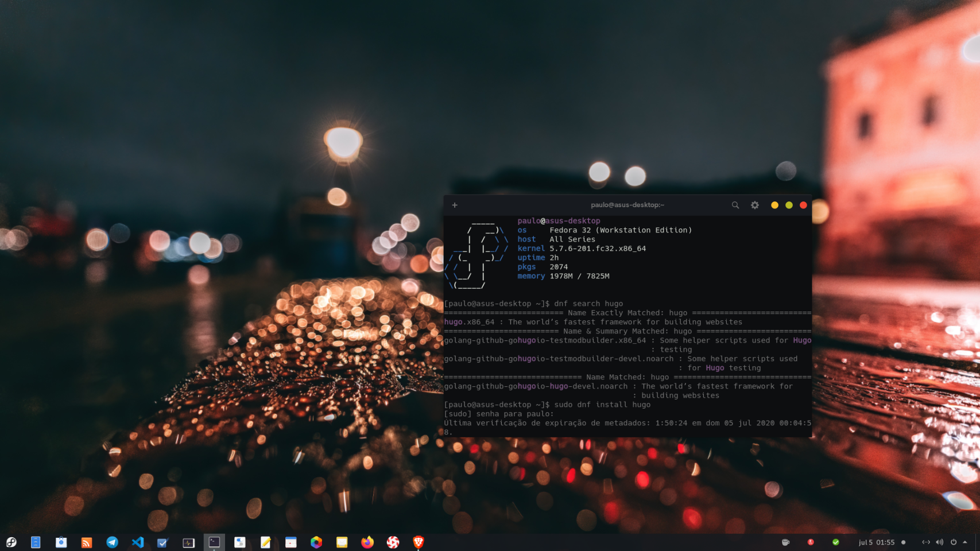Open Visual Studio Code from the dock
Viewport: 980px width, 551px height.
pos(138,542)
